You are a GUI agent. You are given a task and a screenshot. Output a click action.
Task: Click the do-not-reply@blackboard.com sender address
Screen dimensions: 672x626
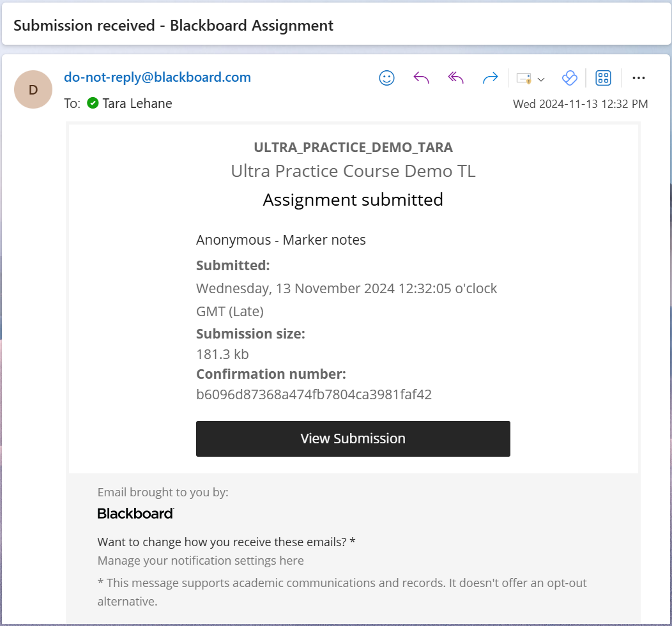pyautogui.click(x=157, y=77)
